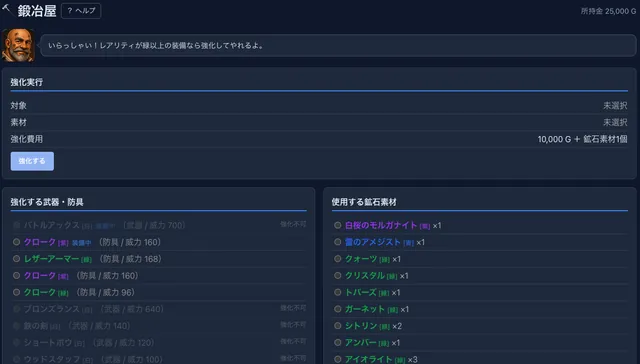The width and height of the screenshot is (640, 364).
Task: Select the unequipped purple クローク 威力 160 radio
Action: tap(16, 275)
